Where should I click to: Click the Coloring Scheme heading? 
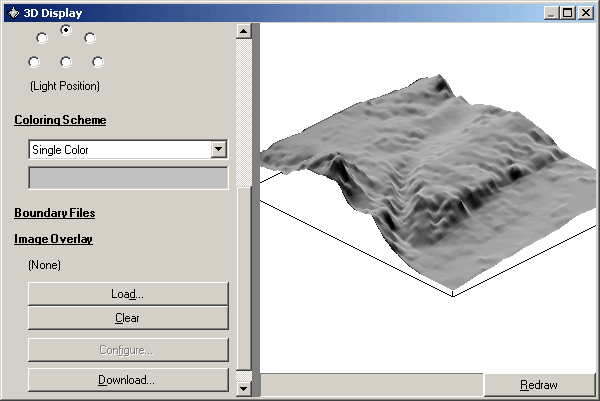60,120
